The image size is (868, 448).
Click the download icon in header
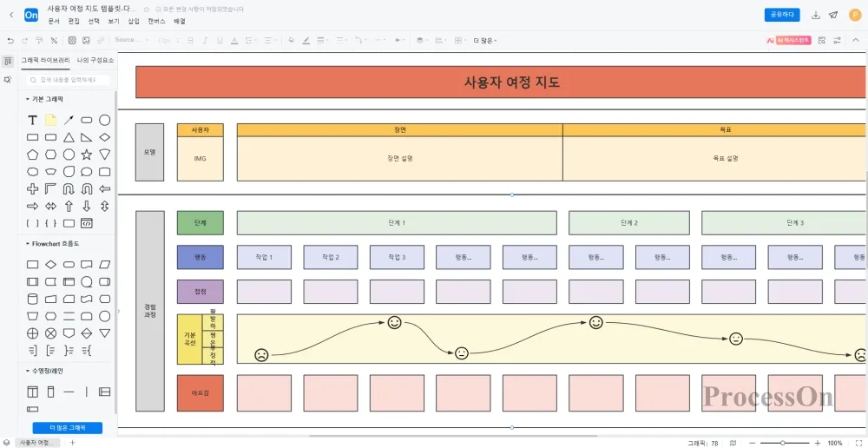(x=815, y=15)
